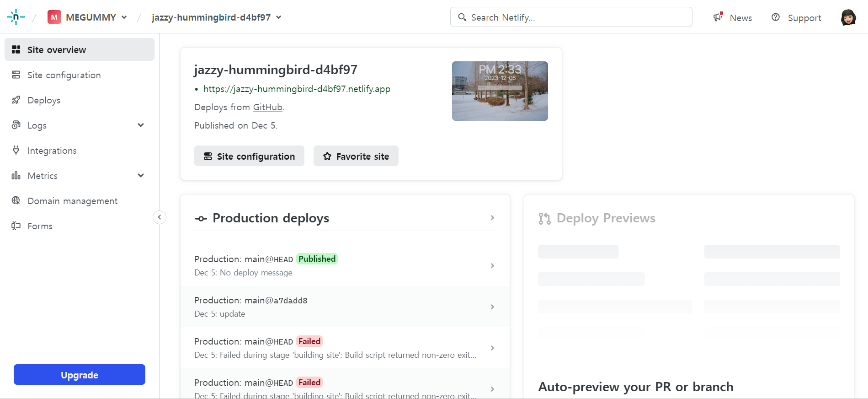Click the Deploy Previews pull request icon

[544, 219]
